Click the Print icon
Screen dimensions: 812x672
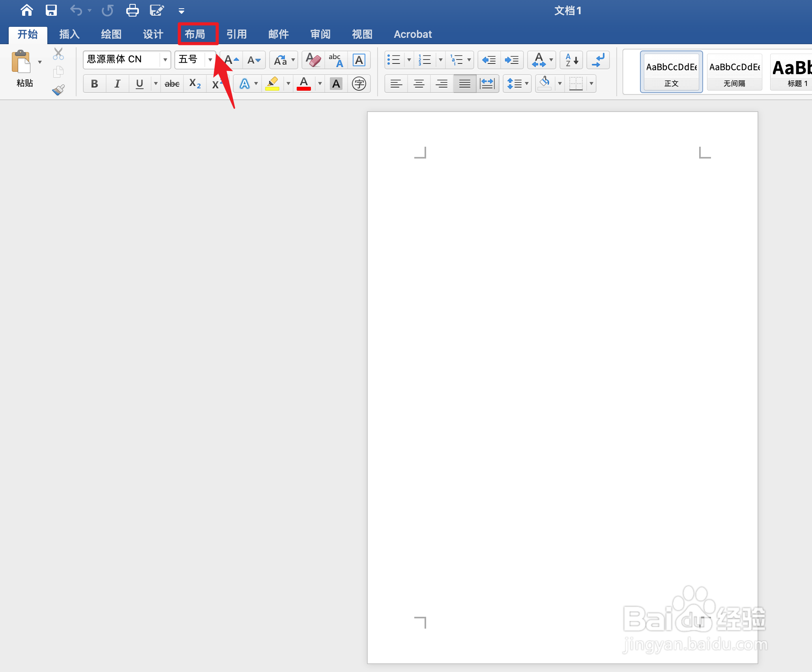tap(132, 10)
